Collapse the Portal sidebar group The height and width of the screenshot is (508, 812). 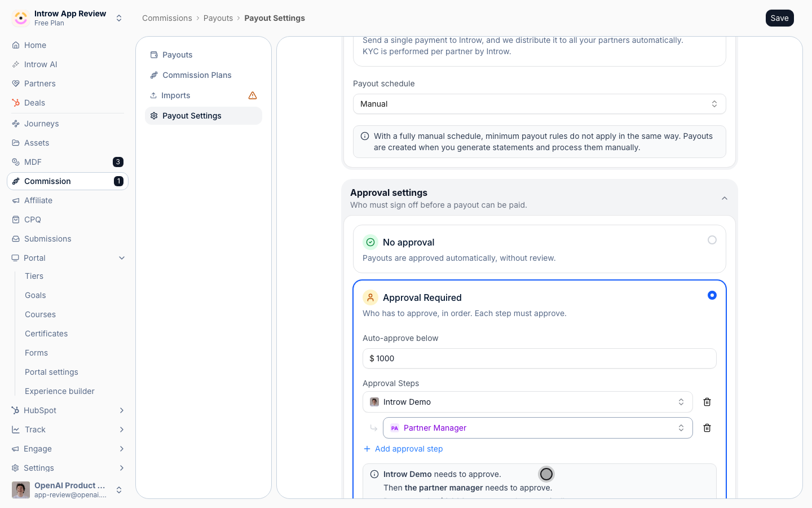pyautogui.click(x=122, y=258)
